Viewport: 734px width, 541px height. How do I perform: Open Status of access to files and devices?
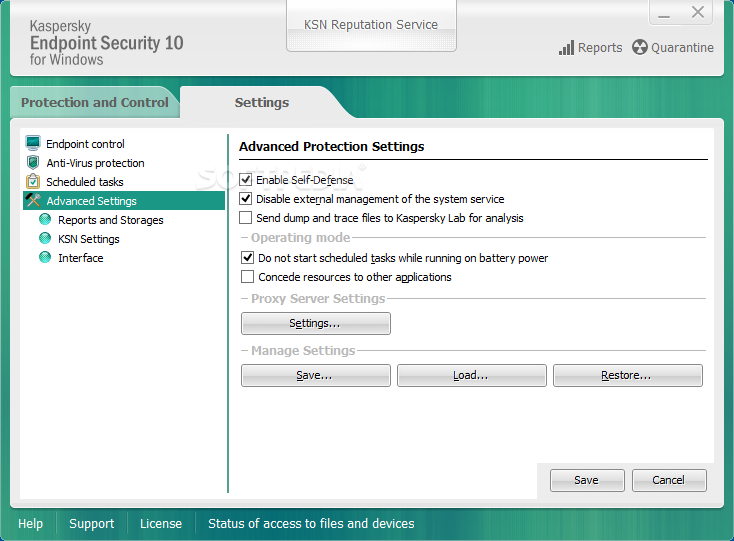311,524
